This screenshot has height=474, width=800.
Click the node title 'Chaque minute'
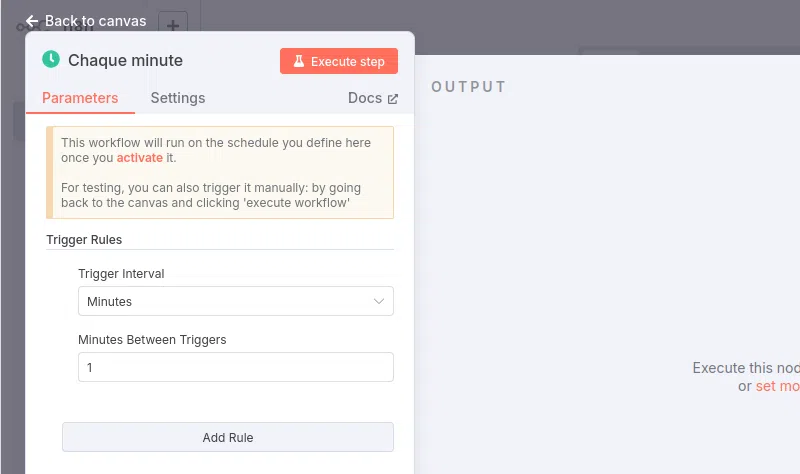point(125,60)
